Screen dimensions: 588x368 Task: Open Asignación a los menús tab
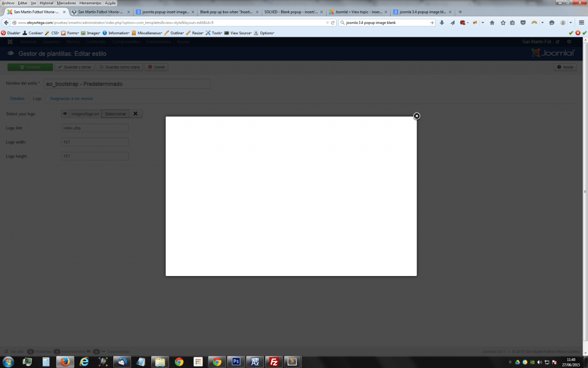(x=71, y=98)
